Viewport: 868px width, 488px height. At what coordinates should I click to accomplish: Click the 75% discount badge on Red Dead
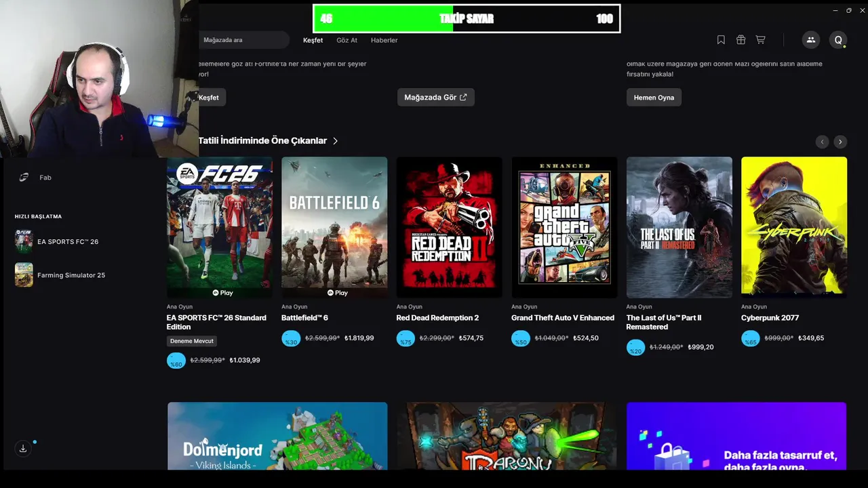pos(406,338)
